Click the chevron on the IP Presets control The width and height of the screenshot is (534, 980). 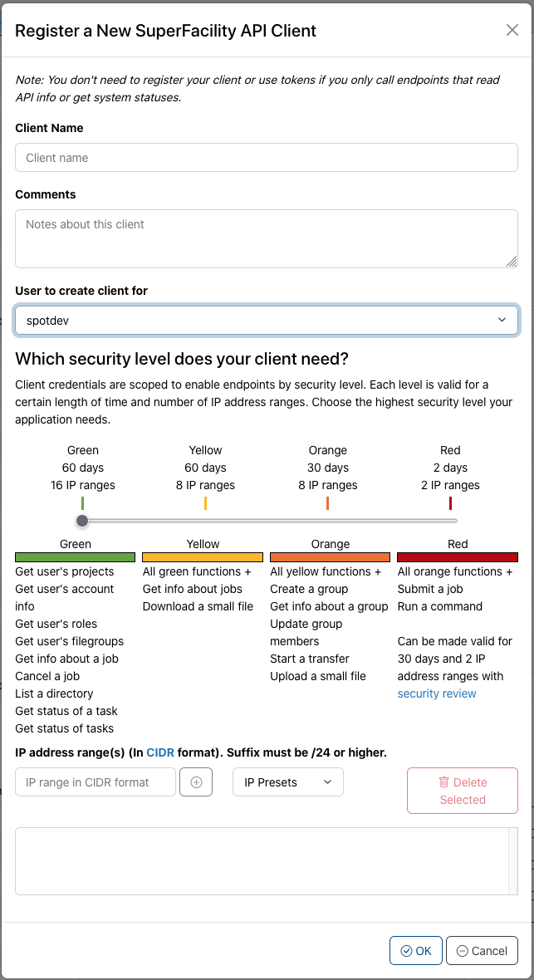click(327, 782)
